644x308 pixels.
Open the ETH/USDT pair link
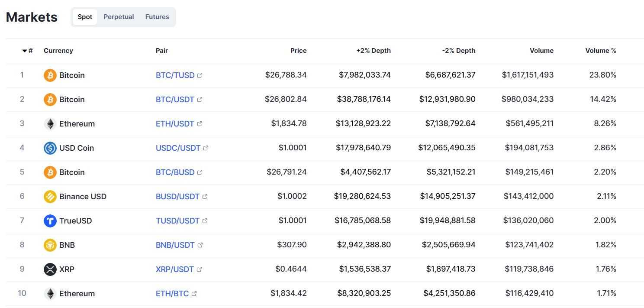pyautogui.click(x=175, y=123)
